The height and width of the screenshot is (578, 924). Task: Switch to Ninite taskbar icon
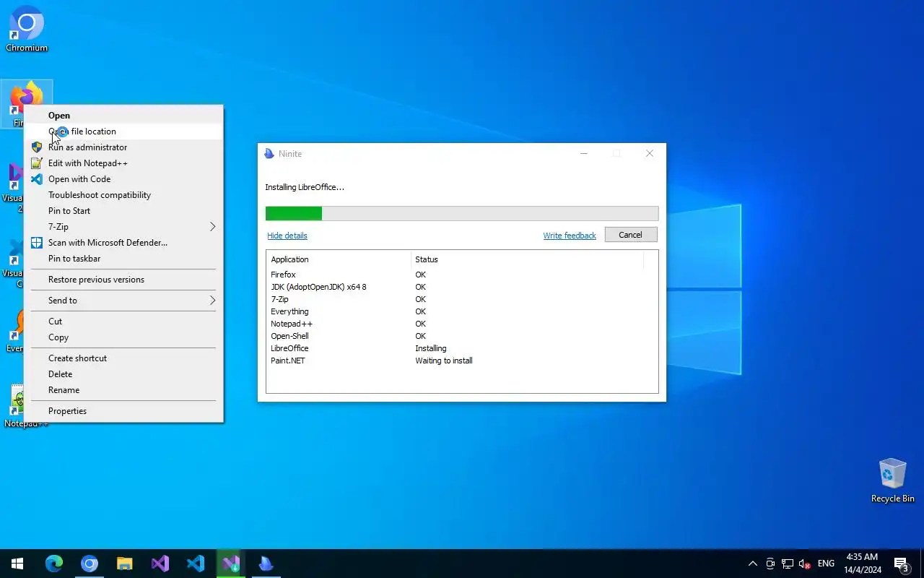pyautogui.click(x=266, y=564)
